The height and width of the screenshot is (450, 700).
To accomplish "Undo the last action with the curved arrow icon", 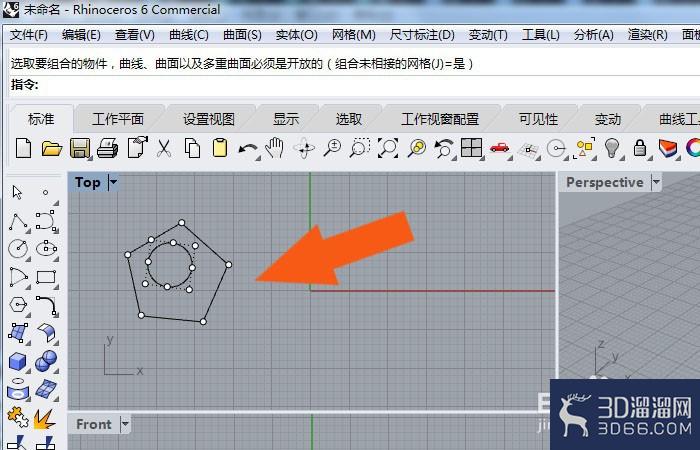I will pyautogui.click(x=248, y=149).
